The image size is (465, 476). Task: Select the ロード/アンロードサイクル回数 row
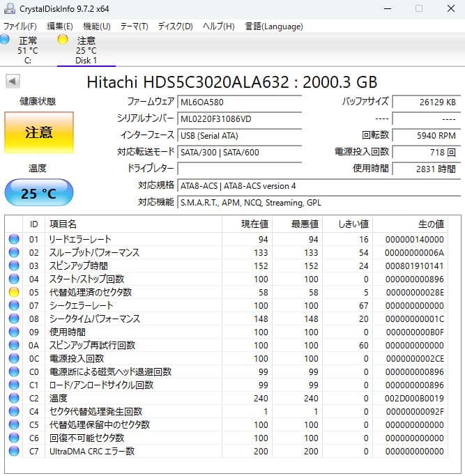tap(227, 385)
